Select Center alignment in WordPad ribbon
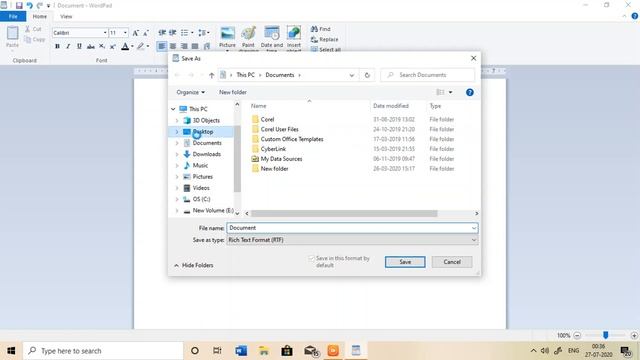This screenshot has width=640, height=360. tap(173, 46)
